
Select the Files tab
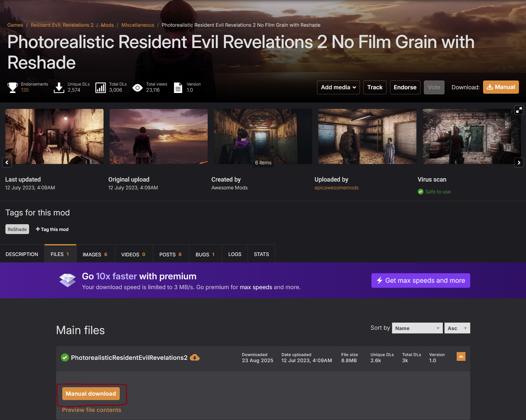[x=60, y=254]
